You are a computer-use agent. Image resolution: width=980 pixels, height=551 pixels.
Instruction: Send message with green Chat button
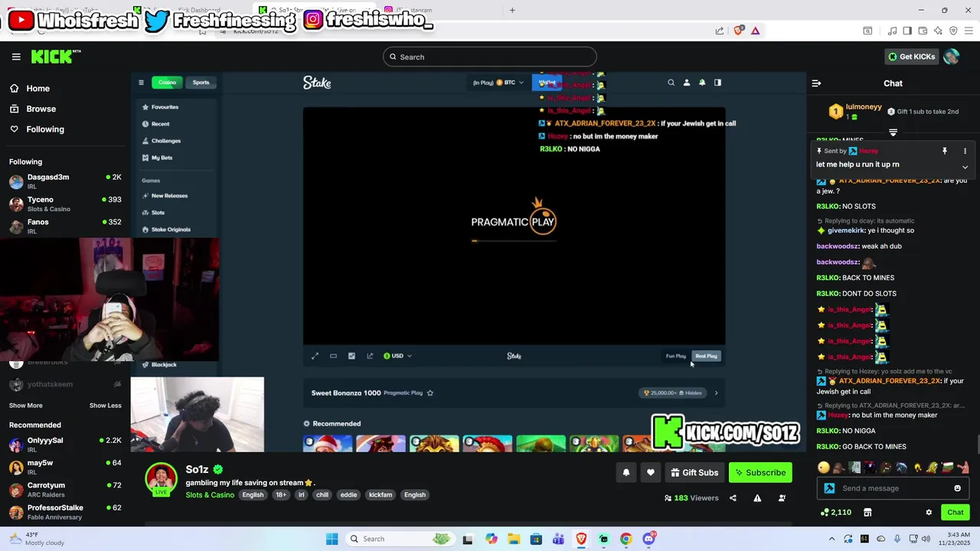[955, 512]
